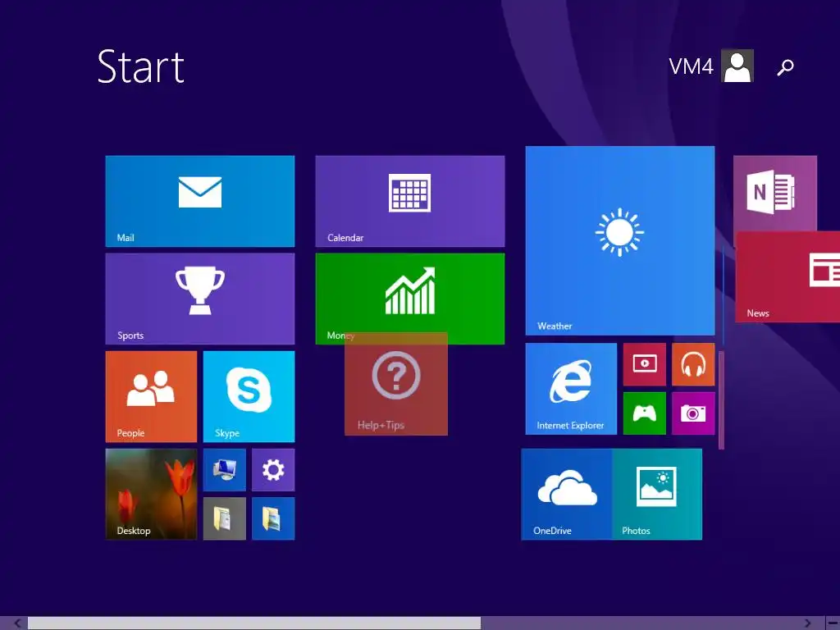
Task: Open the Calendar tile
Action: (410, 201)
